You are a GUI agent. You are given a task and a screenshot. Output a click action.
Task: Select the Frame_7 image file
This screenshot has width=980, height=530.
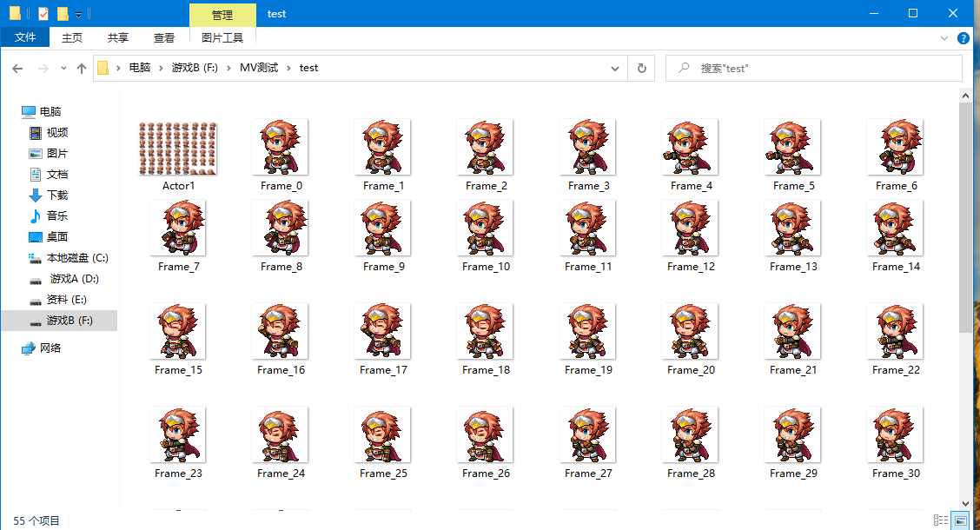[x=178, y=237]
